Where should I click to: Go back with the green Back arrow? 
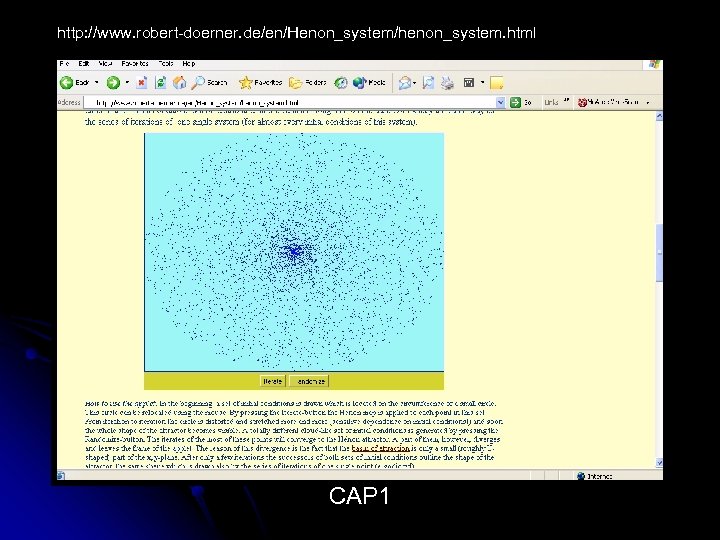74,83
